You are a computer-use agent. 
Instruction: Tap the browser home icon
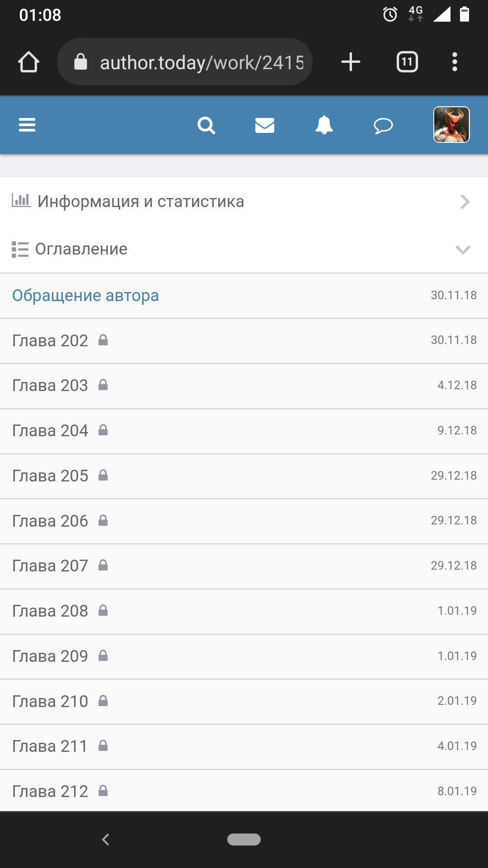click(x=28, y=62)
